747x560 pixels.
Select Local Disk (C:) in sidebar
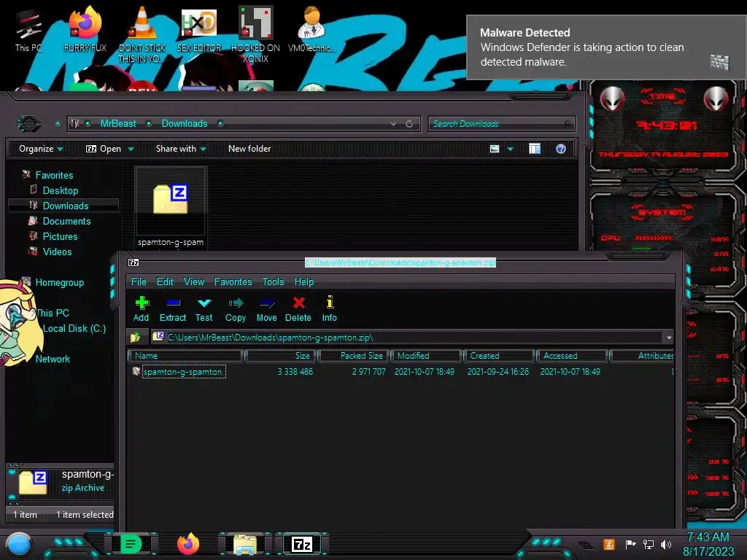pos(74,328)
